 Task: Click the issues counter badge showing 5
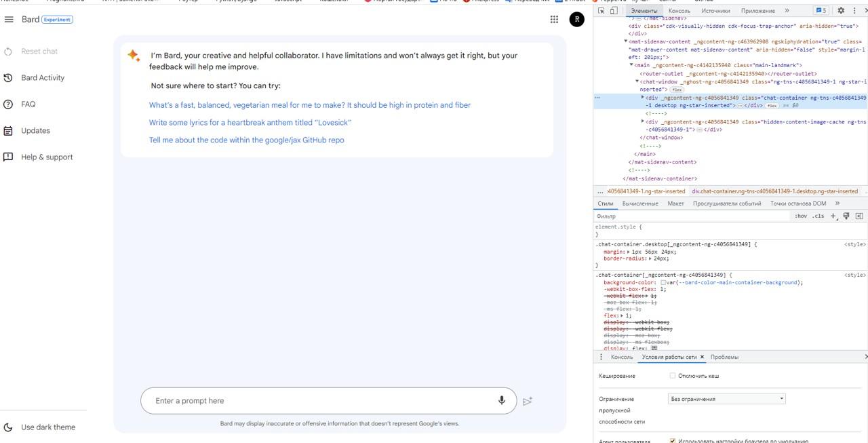click(x=821, y=11)
